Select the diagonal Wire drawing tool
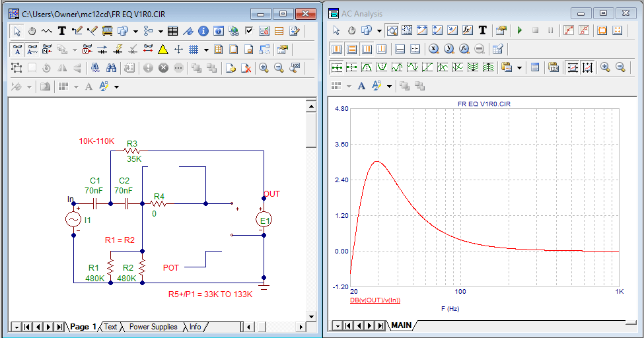644x338 pixels. click(x=92, y=31)
